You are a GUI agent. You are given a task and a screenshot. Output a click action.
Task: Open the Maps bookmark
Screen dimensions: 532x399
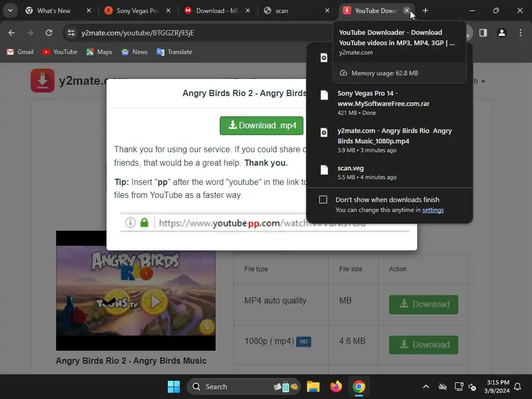99,52
